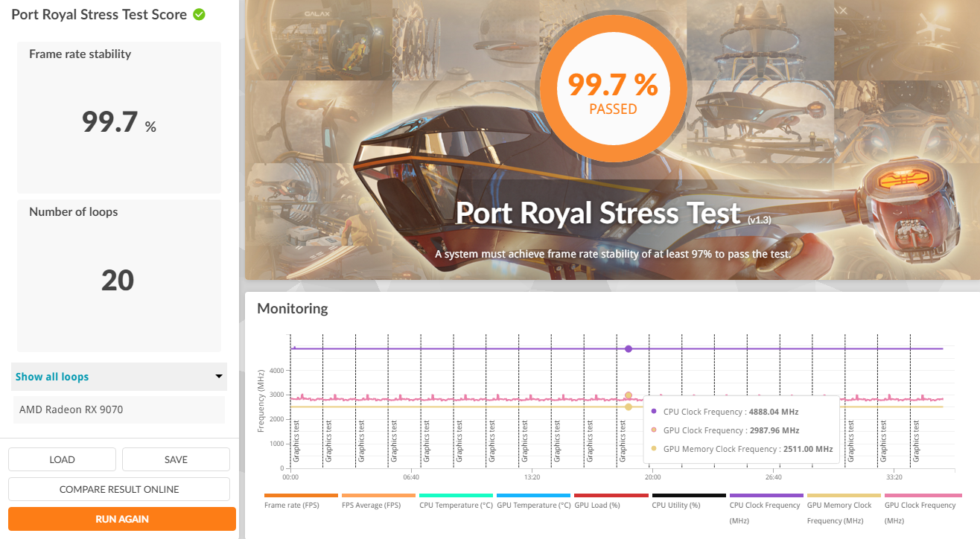
Task: Click the 26:40 time axis label
Action: pyautogui.click(x=773, y=477)
